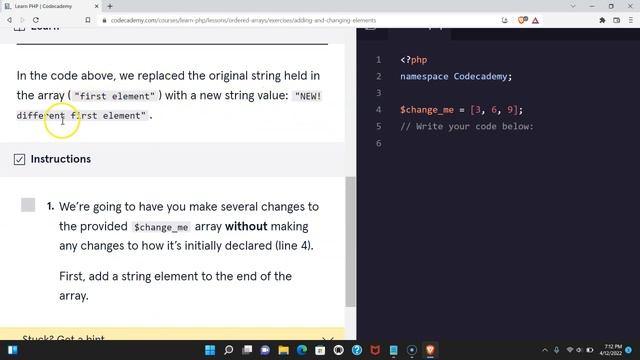Open Teams Chat taskbar icon

point(265,350)
